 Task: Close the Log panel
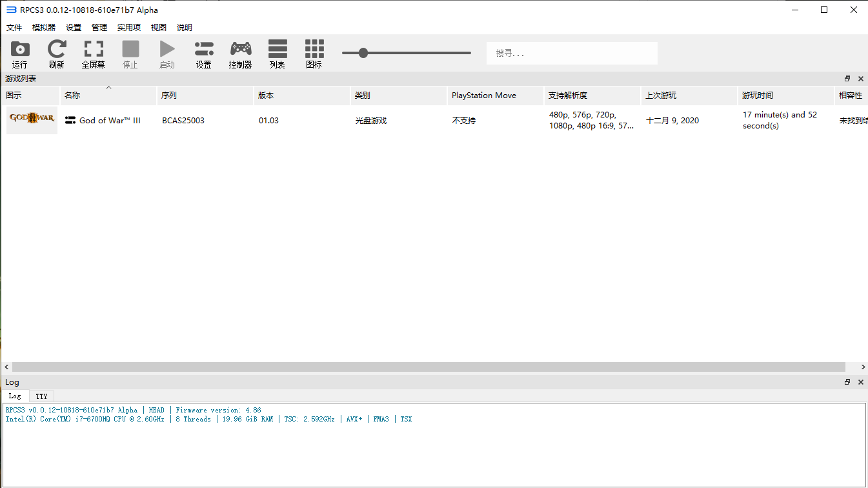coord(860,382)
